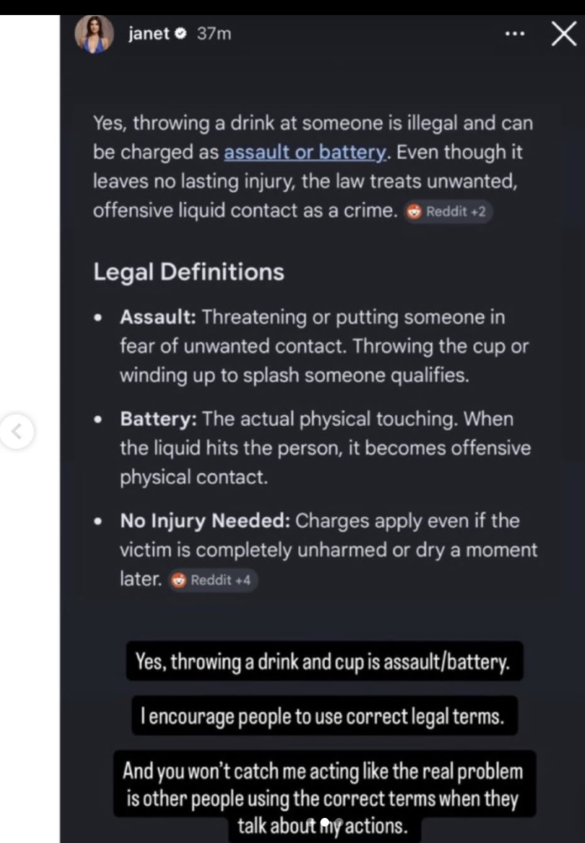Tap the username janet
The height and width of the screenshot is (843, 585).
click(x=149, y=34)
